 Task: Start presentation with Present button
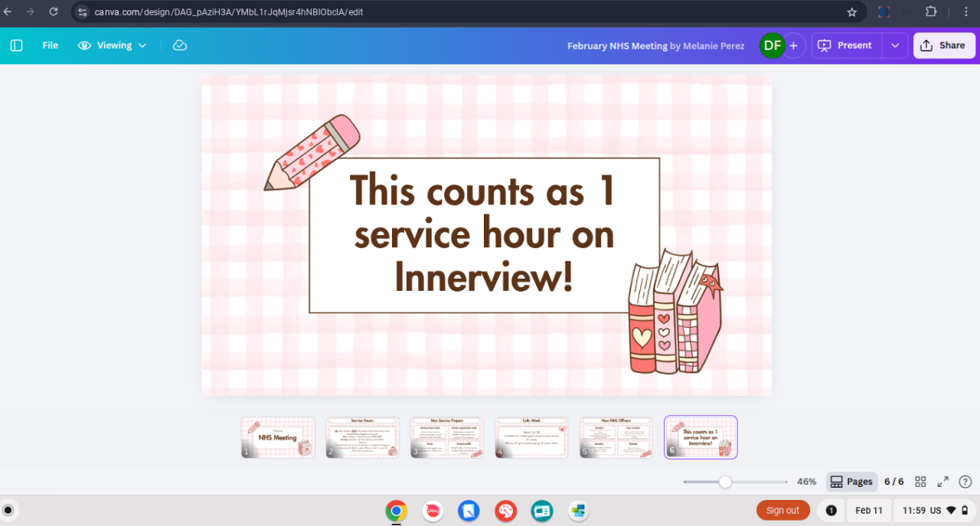click(x=846, y=45)
